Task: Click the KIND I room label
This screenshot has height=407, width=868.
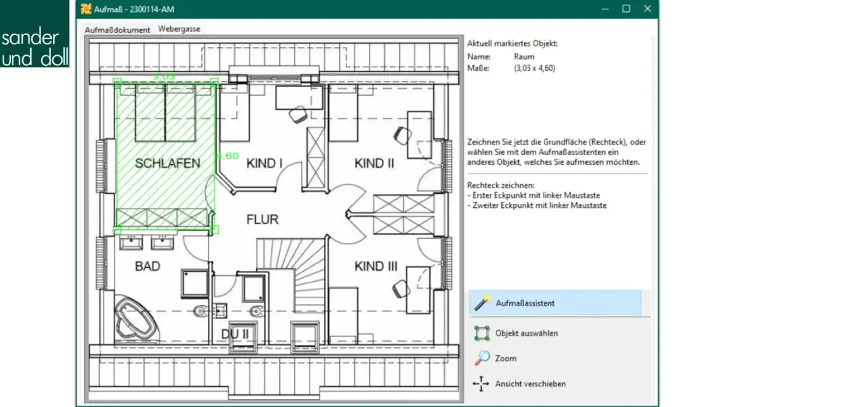Action: click(x=264, y=163)
